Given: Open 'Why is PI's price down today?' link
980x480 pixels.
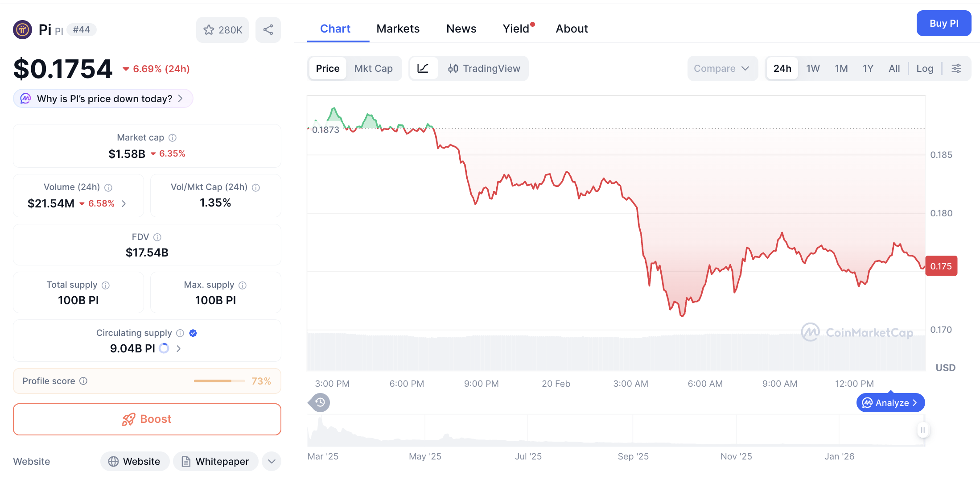Looking at the screenshot, I should click(103, 99).
